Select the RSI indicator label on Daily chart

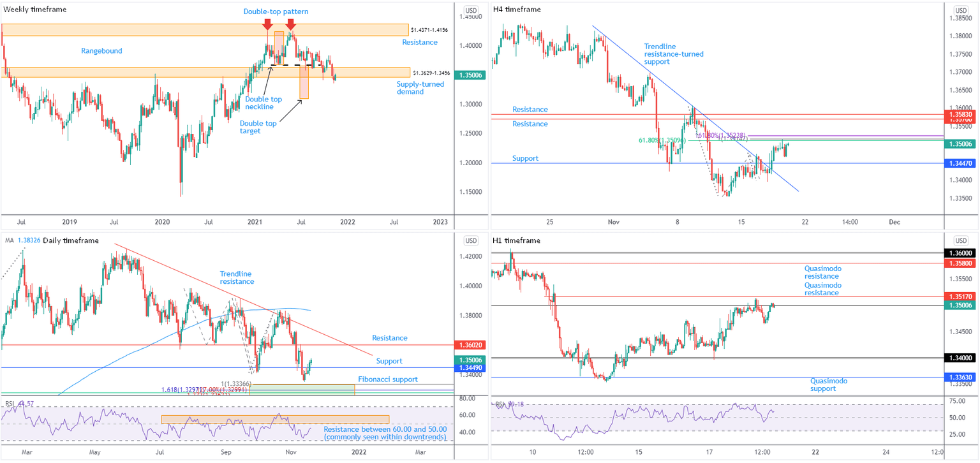(10, 403)
